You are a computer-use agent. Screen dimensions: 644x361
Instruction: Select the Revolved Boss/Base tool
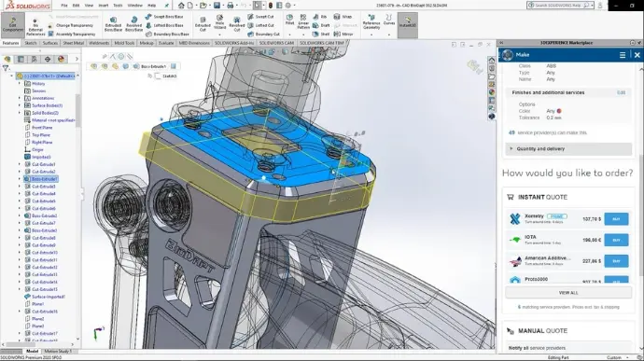click(x=133, y=24)
